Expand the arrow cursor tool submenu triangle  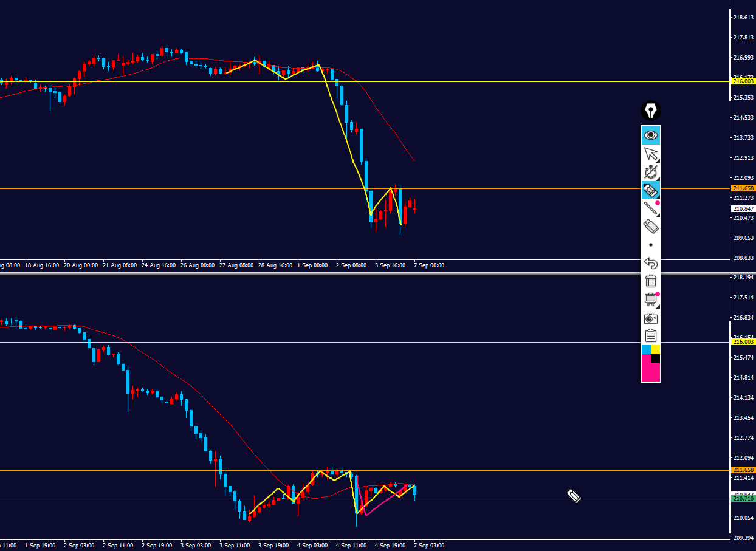[x=658, y=160]
